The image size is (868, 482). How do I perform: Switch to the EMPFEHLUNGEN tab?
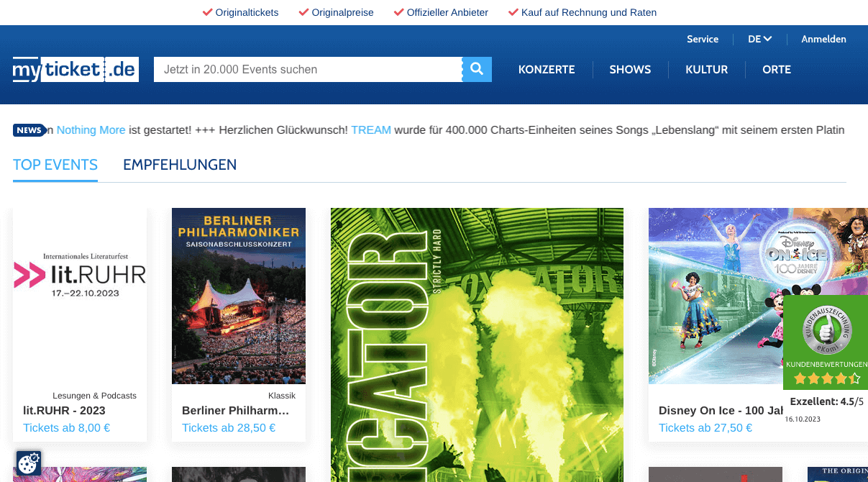tap(180, 165)
